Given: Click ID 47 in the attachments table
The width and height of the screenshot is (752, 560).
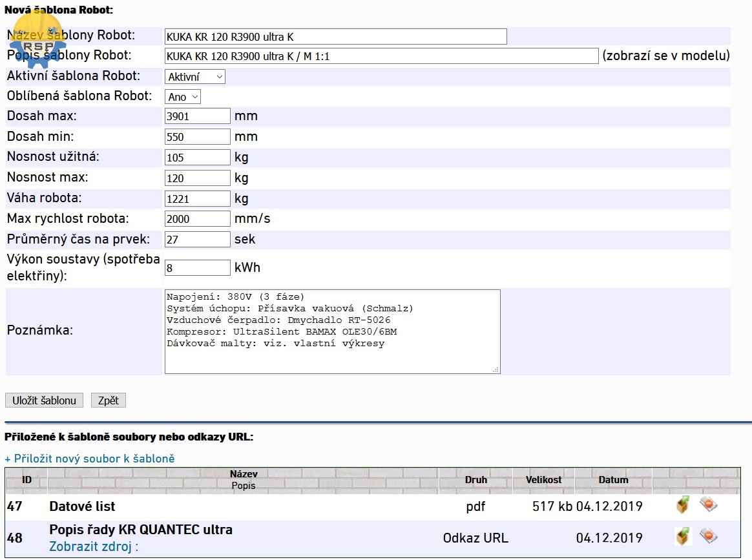Looking at the screenshot, I should click(x=15, y=506).
